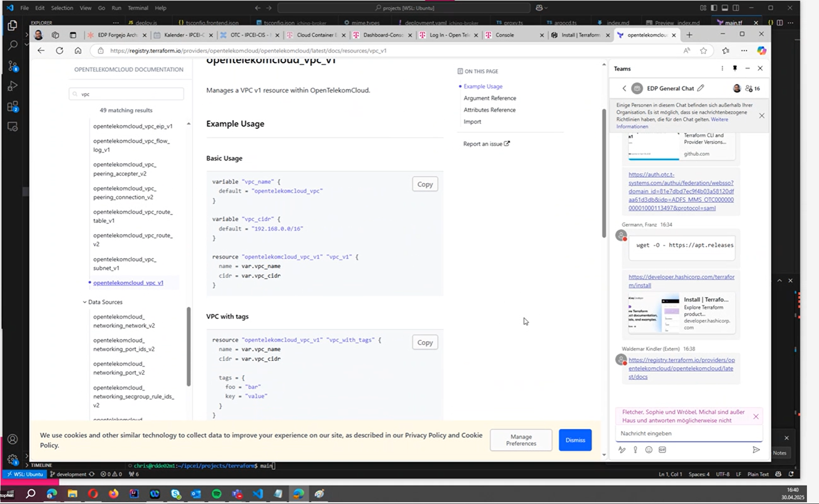Open Accounts icon in VS Code
This screenshot has width=819, height=504.
(13, 439)
